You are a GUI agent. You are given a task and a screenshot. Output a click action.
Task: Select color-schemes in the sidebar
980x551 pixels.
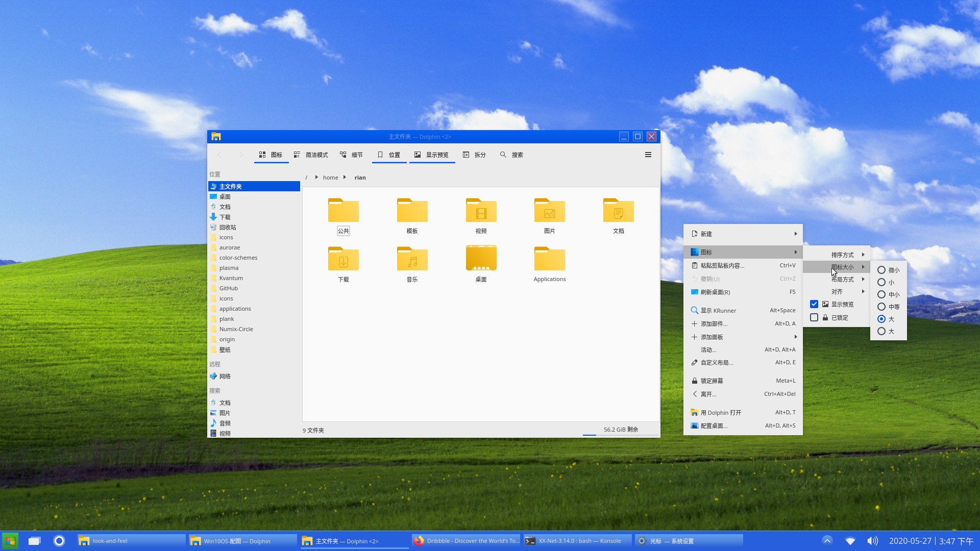coord(254,258)
